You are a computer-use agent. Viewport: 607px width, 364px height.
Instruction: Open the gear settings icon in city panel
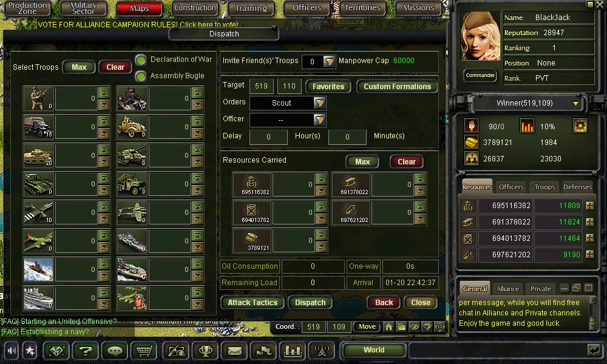tap(580, 126)
